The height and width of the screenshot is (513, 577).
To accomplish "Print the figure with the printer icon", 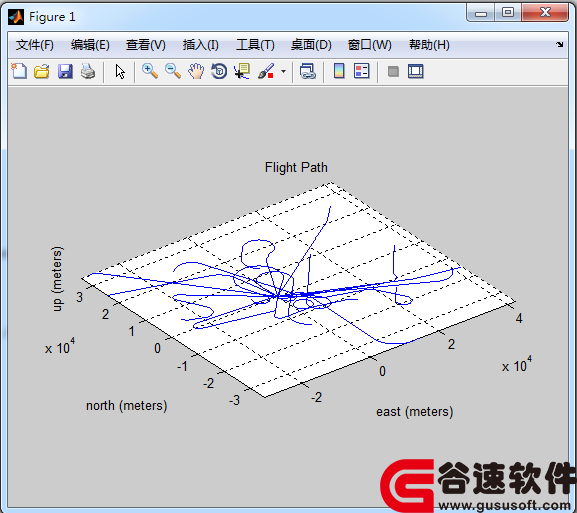I will click(88, 71).
